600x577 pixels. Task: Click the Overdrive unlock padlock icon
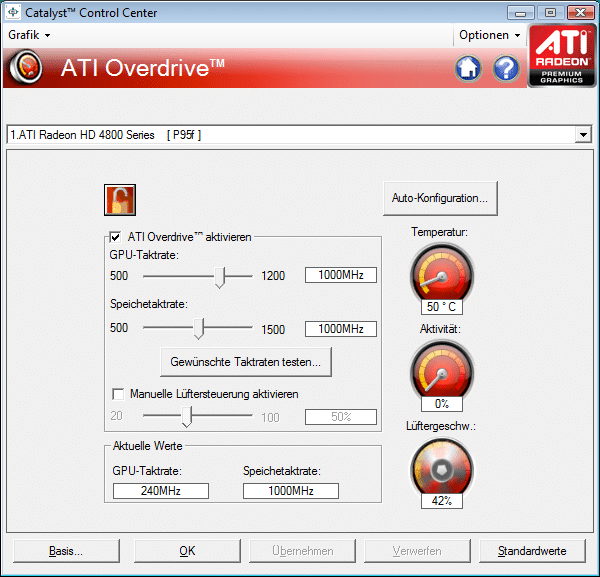[x=120, y=200]
